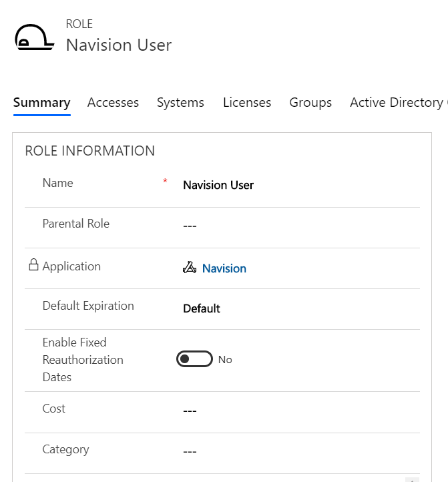
Task: Follow the Navision application link
Action: [x=224, y=268]
